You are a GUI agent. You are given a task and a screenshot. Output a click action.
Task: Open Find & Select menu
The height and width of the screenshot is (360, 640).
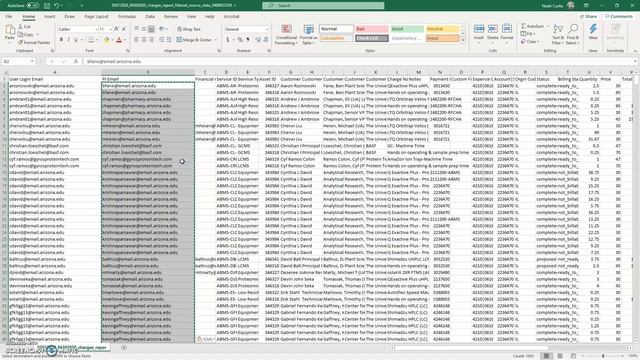coord(573,34)
